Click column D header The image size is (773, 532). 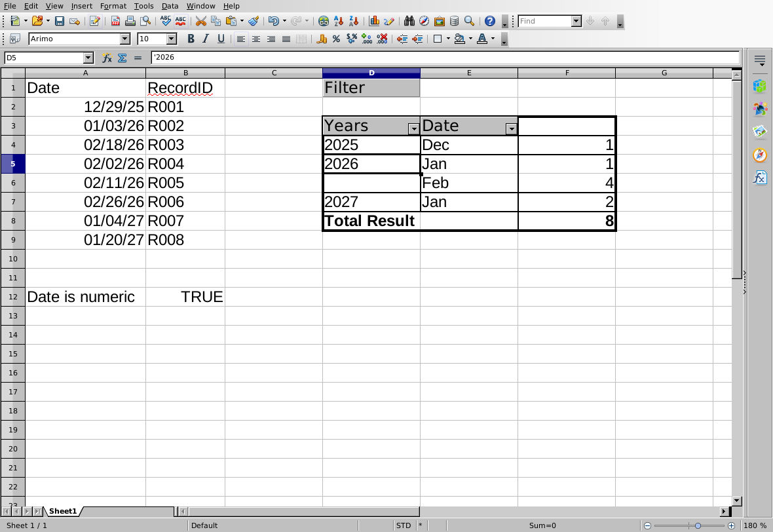pyautogui.click(x=371, y=73)
